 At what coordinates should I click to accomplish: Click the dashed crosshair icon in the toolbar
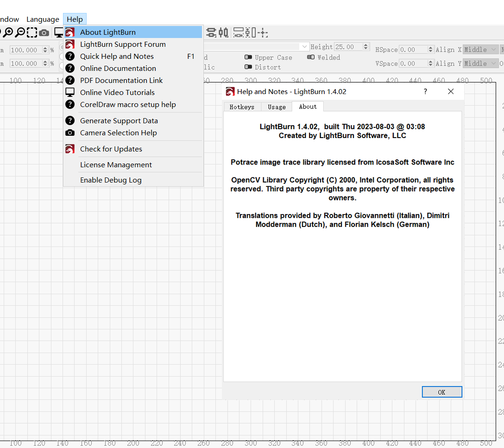[x=263, y=32]
